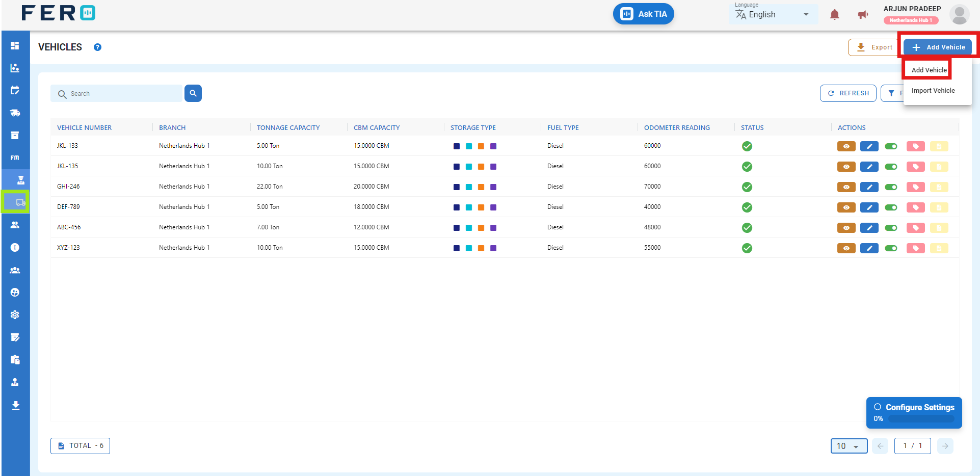The width and height of the screenshot is (980, 476).
Task: Choose Add Vehicle from the dropdown menu
Action: [x=929, y=70]
